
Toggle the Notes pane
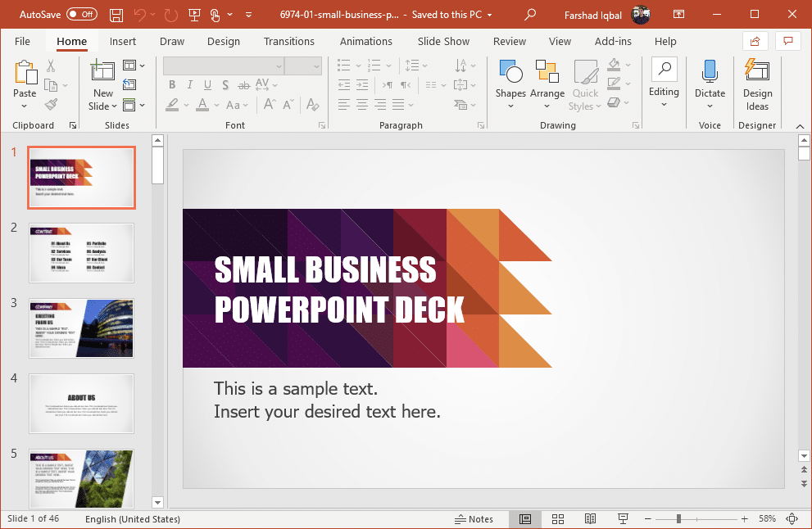[x=474, y=519]
